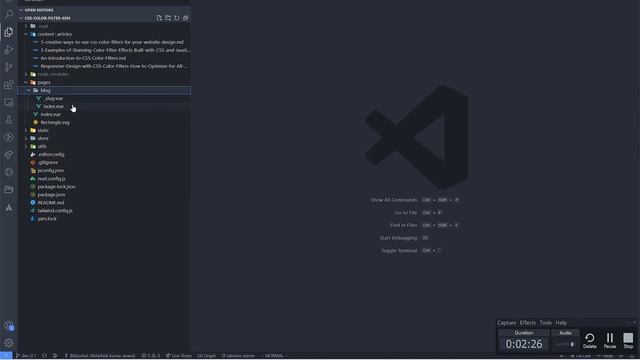This screenshot has width=640, height=360.
Task: Click the nuxt.config.js Nuxt file icon
Action: (x=33, y=178)
